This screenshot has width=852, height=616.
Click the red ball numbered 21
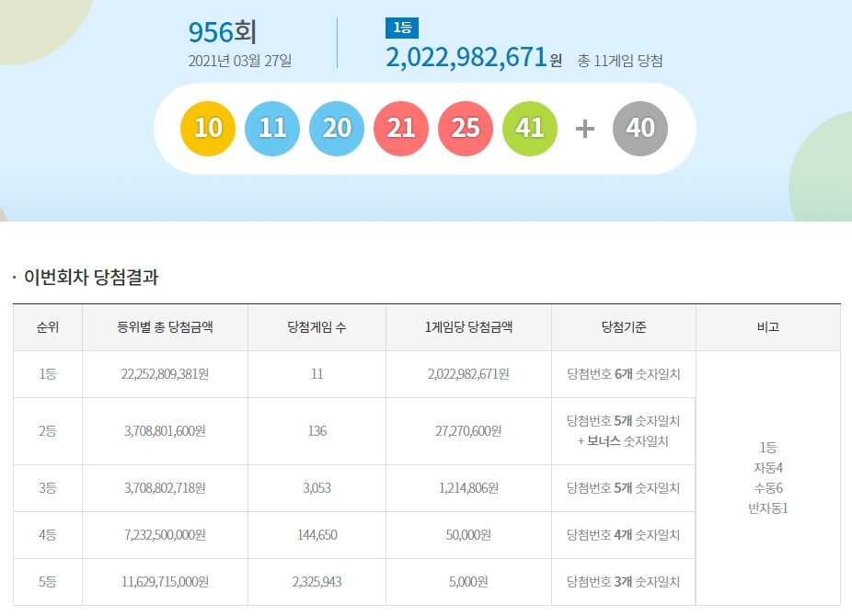click(x=401, y=127)
